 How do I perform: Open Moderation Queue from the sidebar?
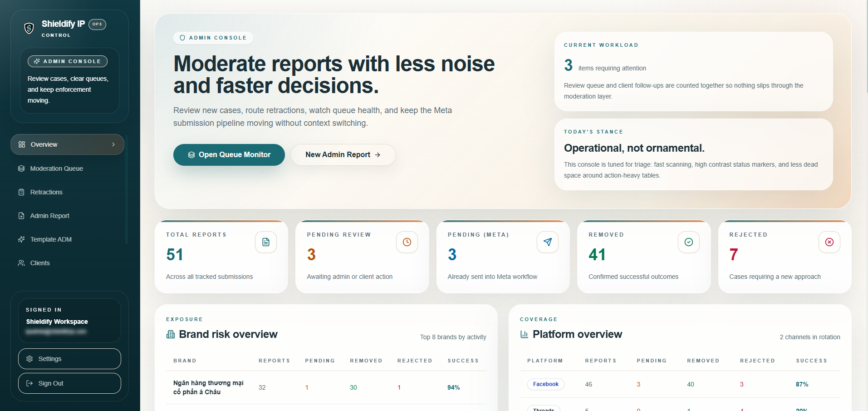click(x=56, y=168)
